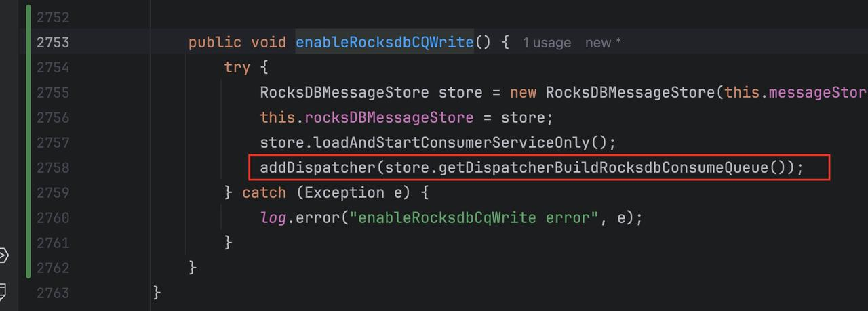Click the green VCS change marker in gutter
The image size is (868, 311).
tap(28, 142)
